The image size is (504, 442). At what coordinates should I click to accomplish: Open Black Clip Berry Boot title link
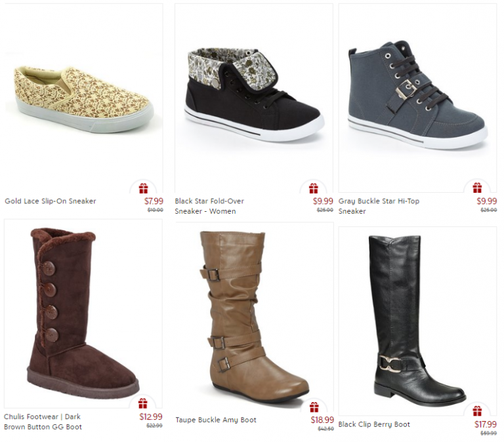tap(374, 424)
